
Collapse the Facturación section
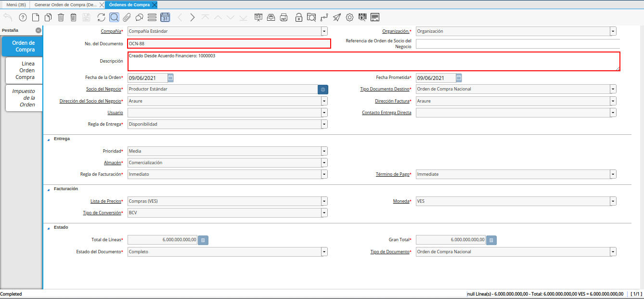[x=48, y=189]
